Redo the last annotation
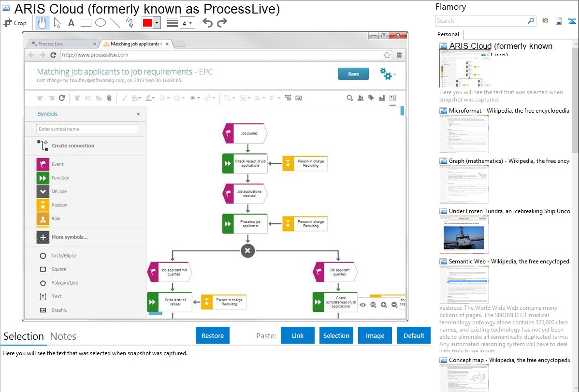 222,23
